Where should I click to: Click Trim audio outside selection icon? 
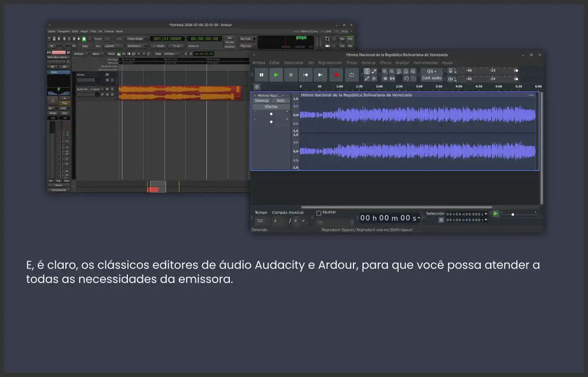[385, 79]
